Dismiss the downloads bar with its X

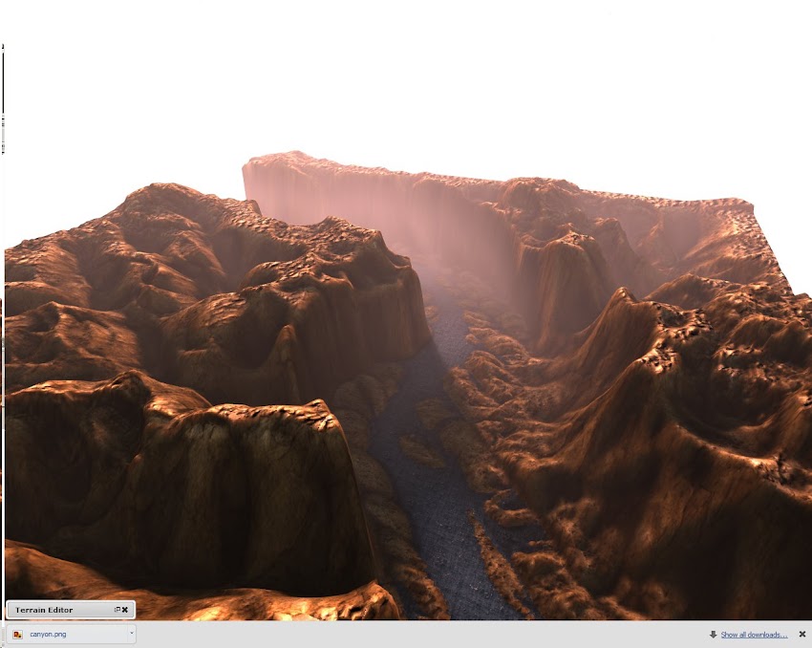[801, 634]
